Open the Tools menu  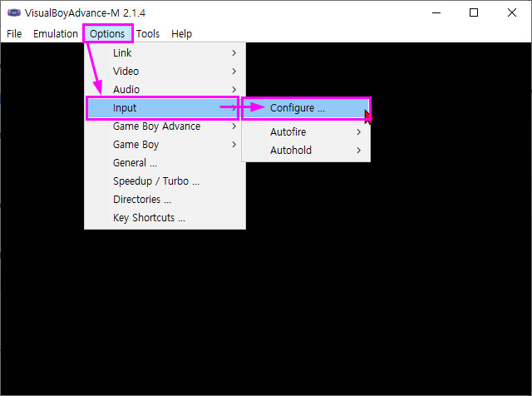click(x=148, y=33)
